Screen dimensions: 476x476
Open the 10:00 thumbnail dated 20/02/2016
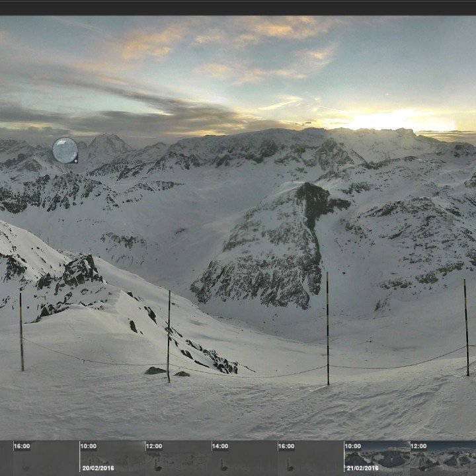[112, 457]
